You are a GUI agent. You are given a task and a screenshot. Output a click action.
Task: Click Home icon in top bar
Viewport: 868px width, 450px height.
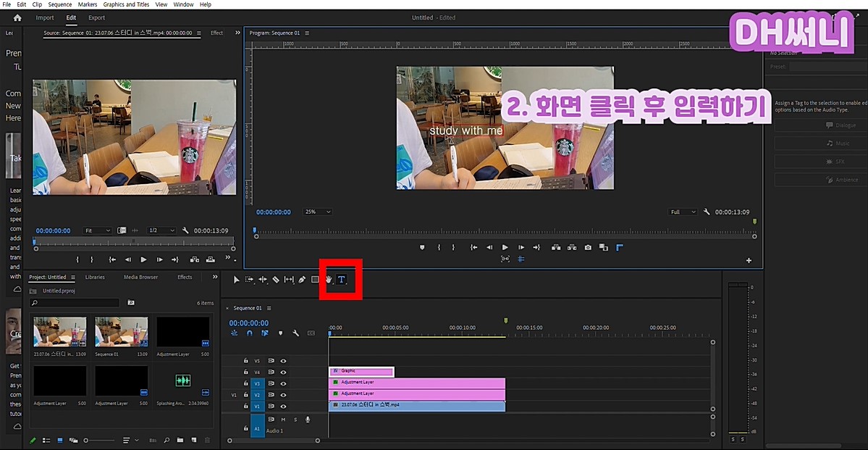coord(17,17)
